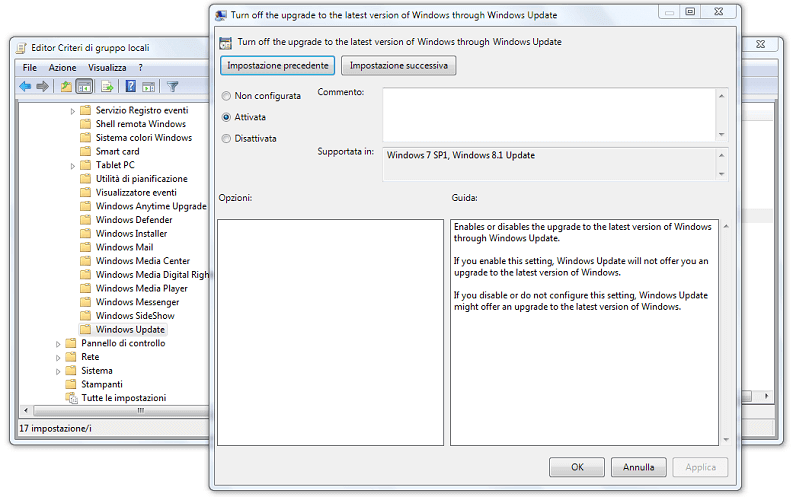Click the 17 impostazione/i status bar text

[x=56, y=429]
